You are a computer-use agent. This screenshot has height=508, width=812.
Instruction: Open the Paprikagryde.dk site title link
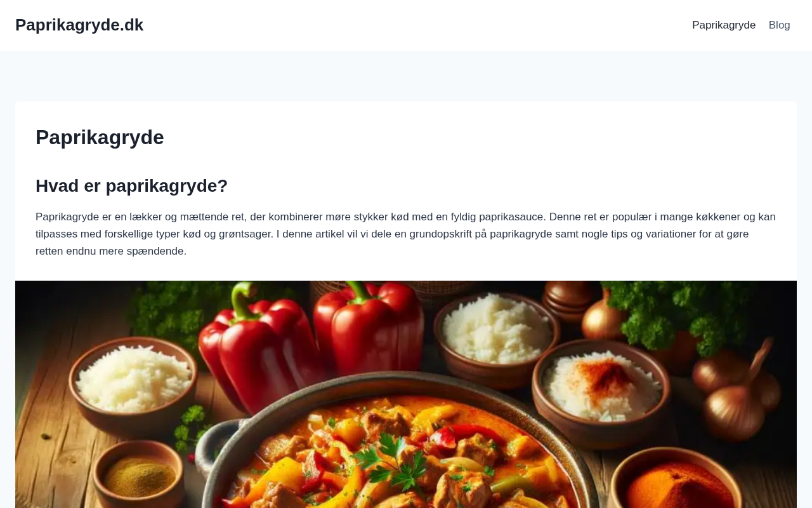click(x=79, y=25)
